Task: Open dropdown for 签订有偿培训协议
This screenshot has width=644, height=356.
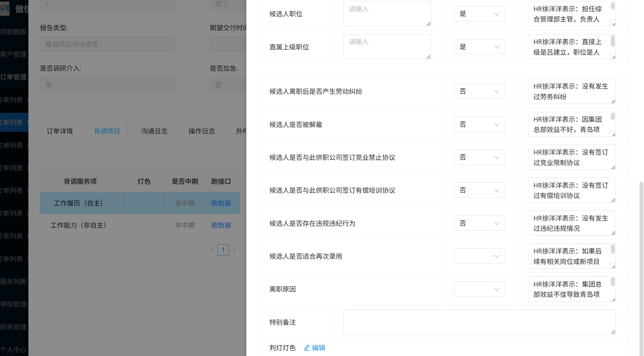Action: pyautogui.click(x=479, y=190)
